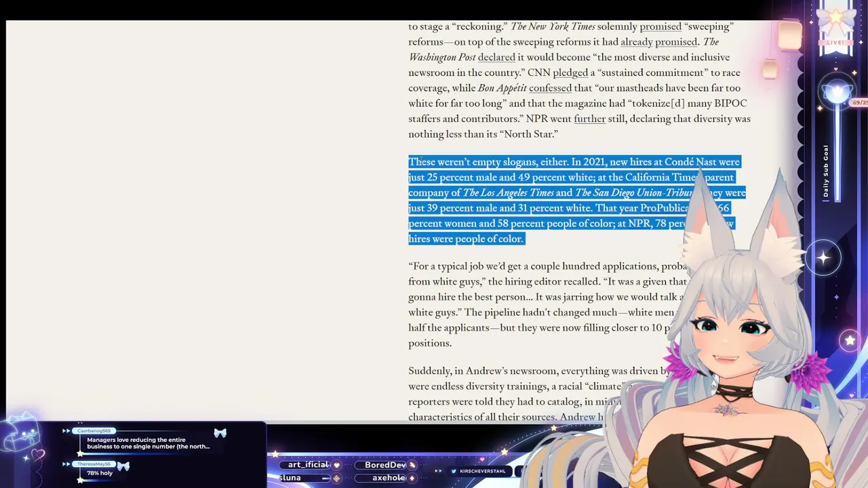The image size is (868, 488).
Task: Click the 'Managers love reducing the entire' chat message
Action: pos(148,443)
